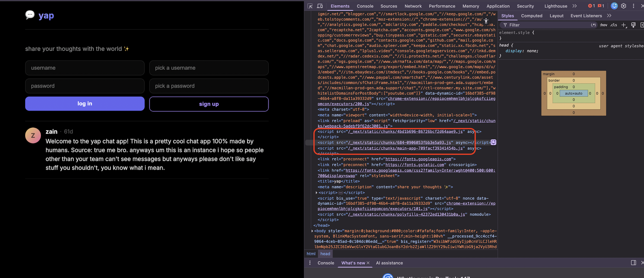Toggle drawer dock layout icon
The width and height of the screenshot is (644, 278).
click(633, 263)
